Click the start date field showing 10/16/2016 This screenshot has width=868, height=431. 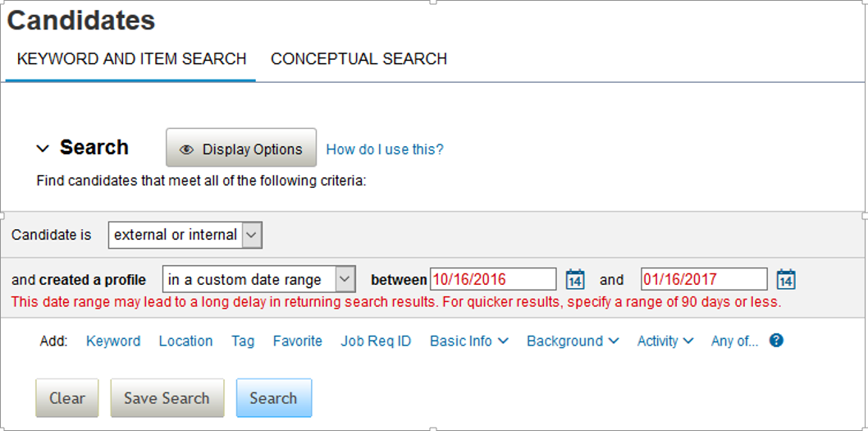coord(493,278)
